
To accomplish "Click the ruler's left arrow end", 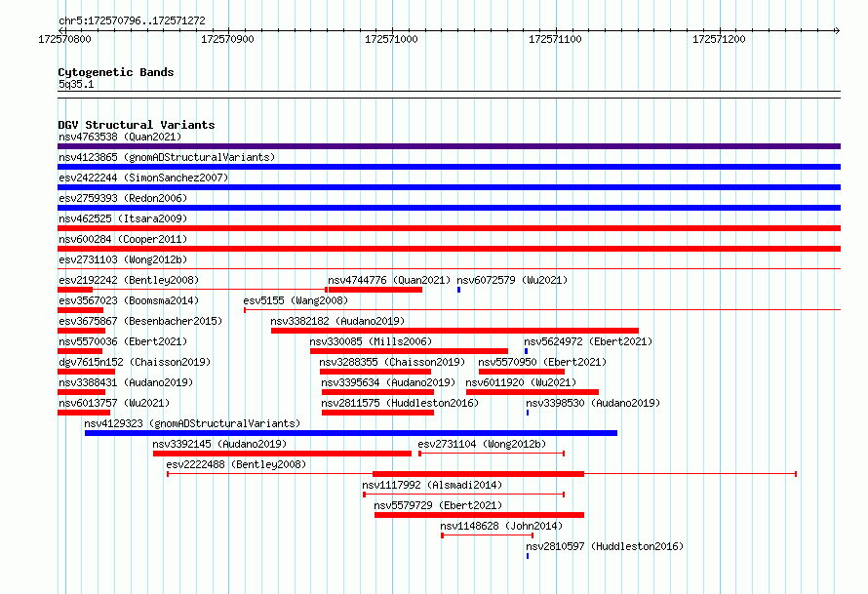I will pos(60,30).
